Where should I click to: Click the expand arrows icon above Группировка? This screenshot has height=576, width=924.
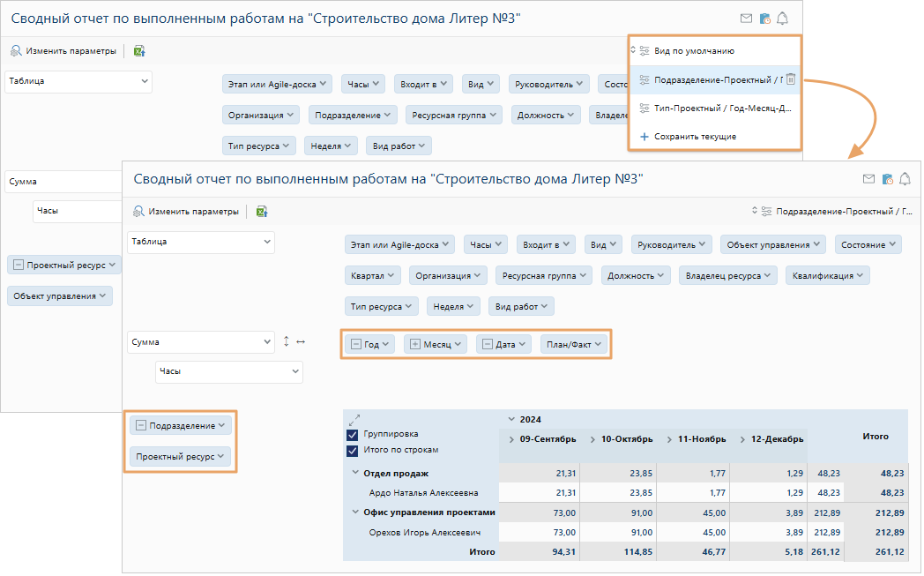click(x=354, y=420)
